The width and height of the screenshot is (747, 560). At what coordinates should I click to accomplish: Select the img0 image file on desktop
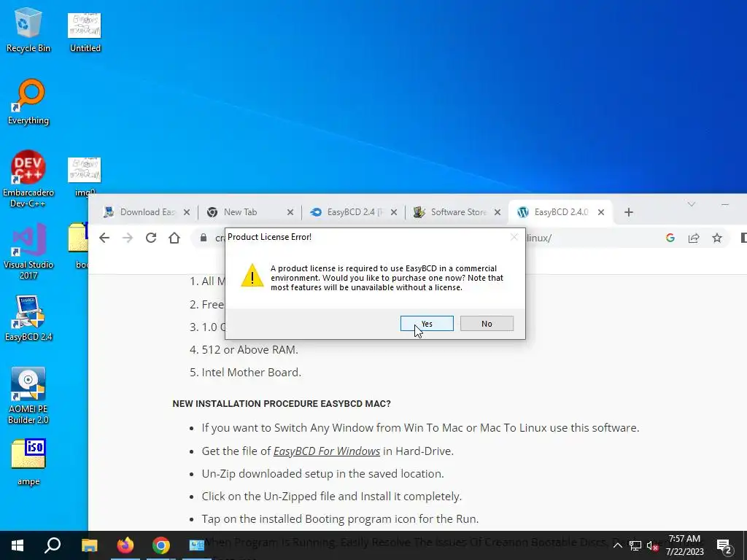tap(85, 176)
